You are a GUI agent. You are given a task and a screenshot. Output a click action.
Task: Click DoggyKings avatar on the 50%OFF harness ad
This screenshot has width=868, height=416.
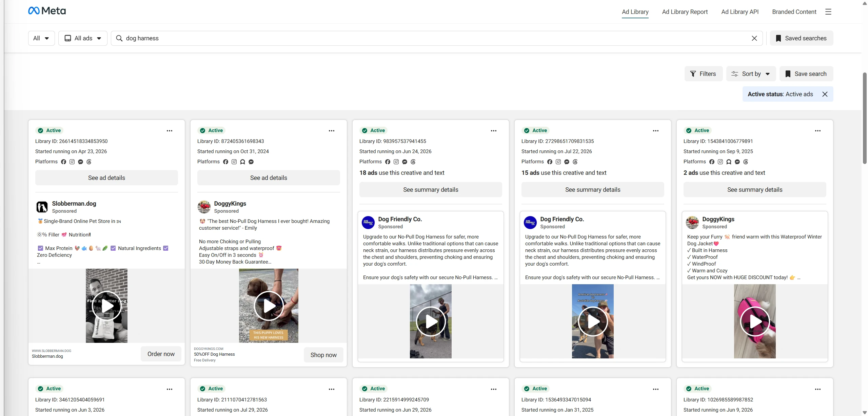pyautogui.click(x=204, y=207)
